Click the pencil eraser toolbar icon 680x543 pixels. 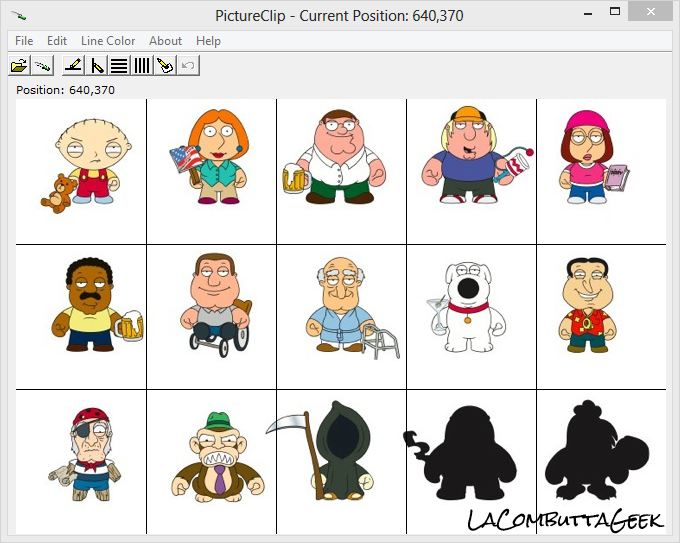[x=165, y=65]
